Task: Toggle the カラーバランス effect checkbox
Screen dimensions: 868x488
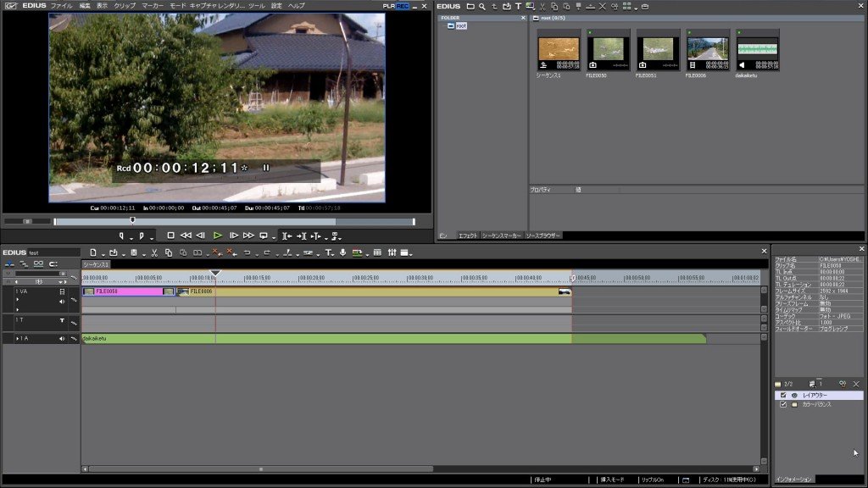Action: [782, 404]
